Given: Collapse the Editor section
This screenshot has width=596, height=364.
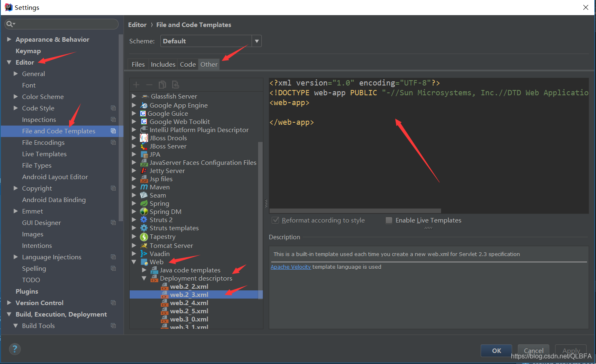Looking at the screenshot, I should tap(9, 62).
